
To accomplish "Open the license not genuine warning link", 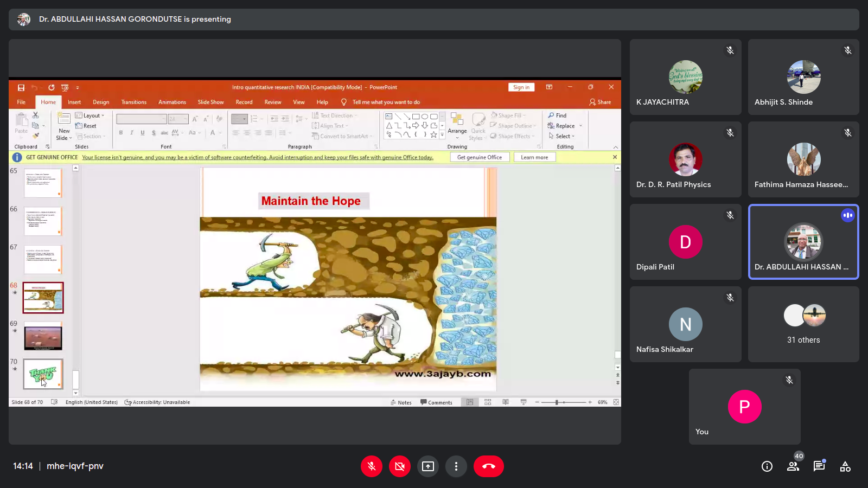I will (x=258, y=157).
